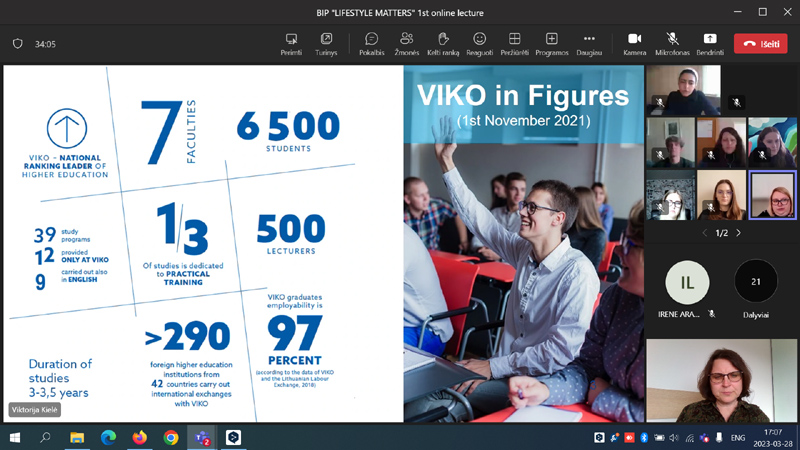Open the 21 Dalyviai participants overflow
The image size is (800, 450).
click(756, 281)
